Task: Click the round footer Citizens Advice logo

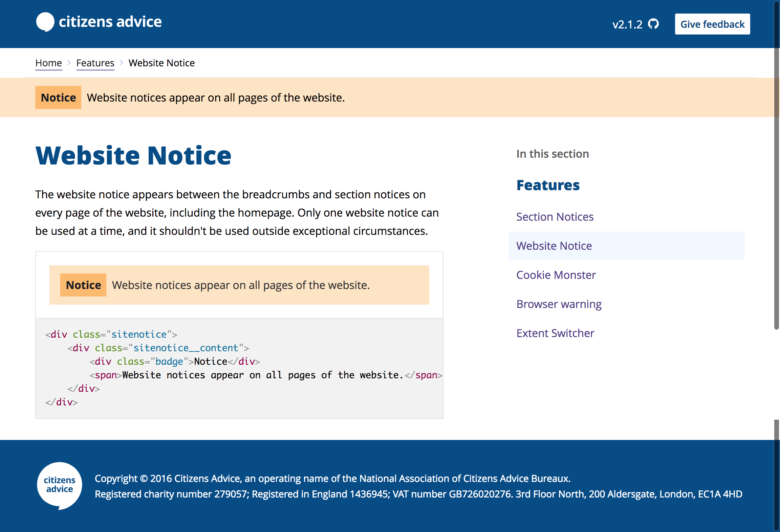Action: point(60,485)
